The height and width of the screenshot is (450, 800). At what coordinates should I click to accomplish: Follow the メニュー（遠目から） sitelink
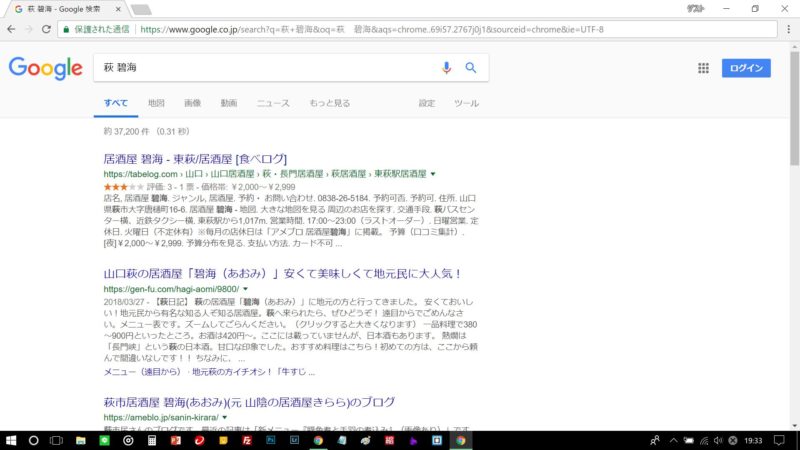pyautogui.click(x=142, y=372)
